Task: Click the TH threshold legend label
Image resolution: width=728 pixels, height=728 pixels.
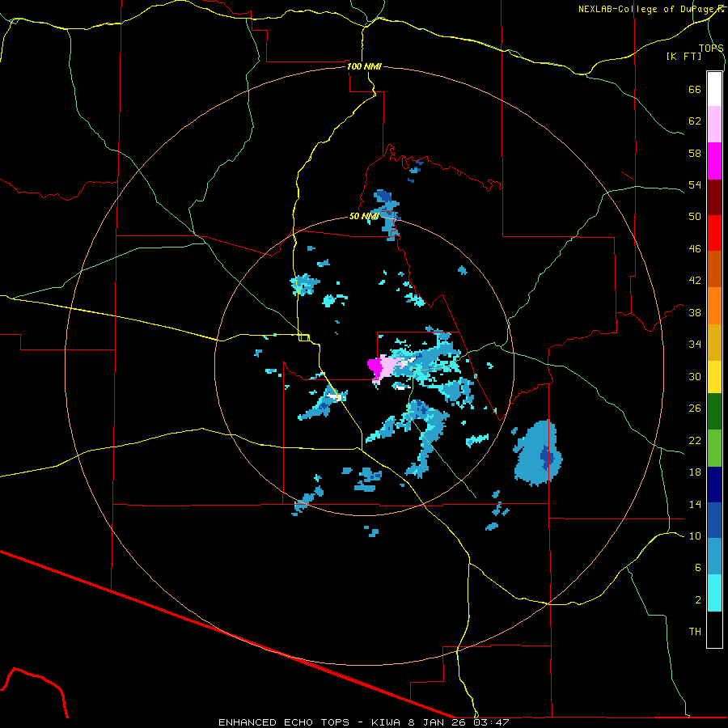Action: click(695, 632)
